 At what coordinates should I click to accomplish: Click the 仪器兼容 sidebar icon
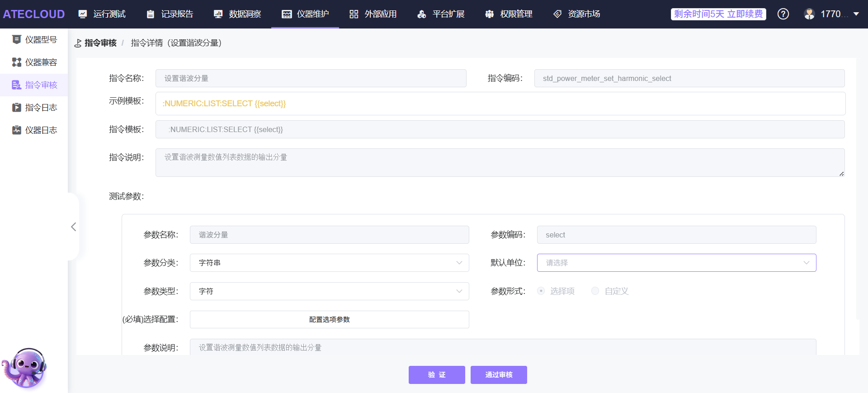tap(17, 62)
